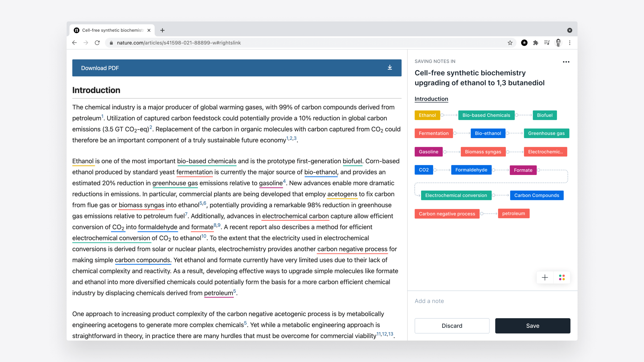This screenshot has width=644, height=362.
Task: Reload the nature.com page
Action: 97,43
